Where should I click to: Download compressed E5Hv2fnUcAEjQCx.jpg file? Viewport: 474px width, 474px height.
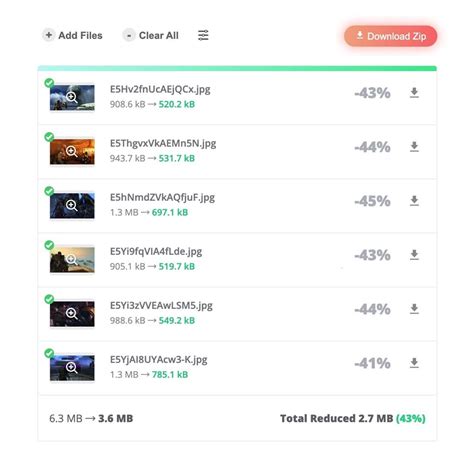click(x=414, y=92)
